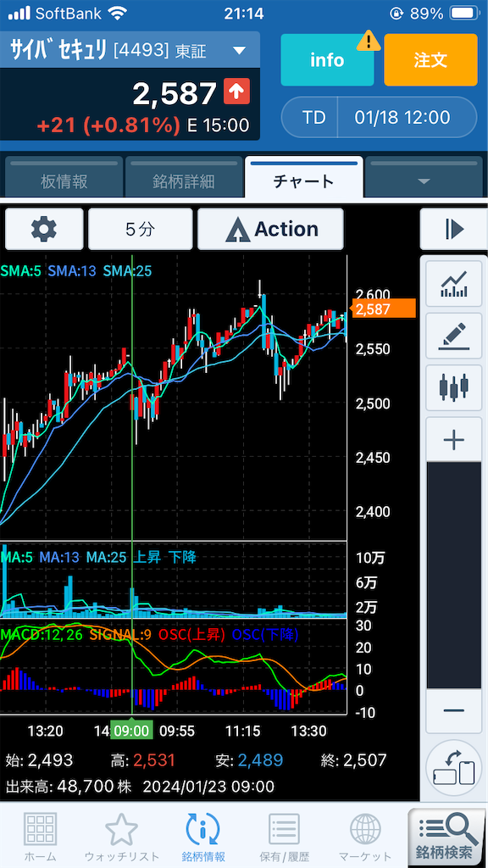Rotate screen orientation icon
This screenshot has width=488, height=868.
[x=454, y=767]
